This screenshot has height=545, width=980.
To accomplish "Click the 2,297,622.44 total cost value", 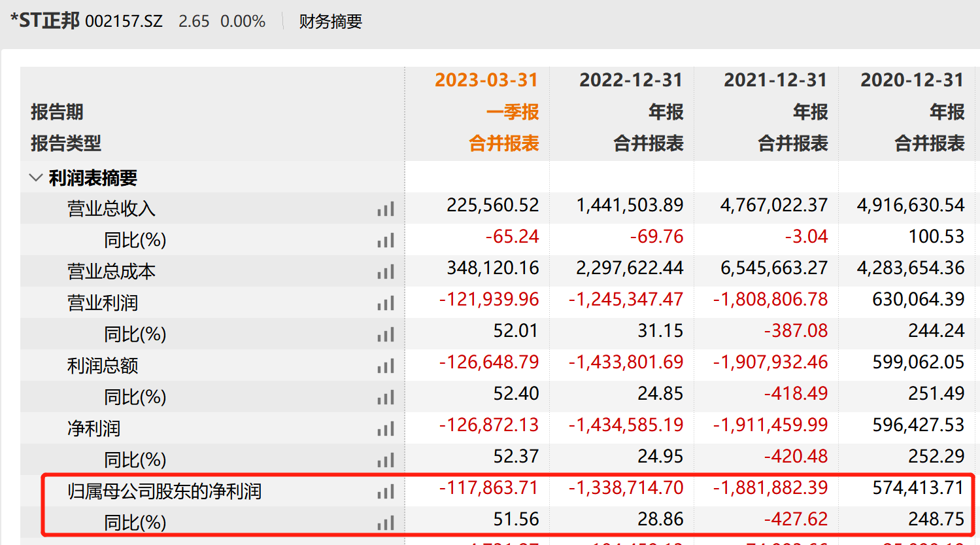I will (x=630, y=268).
